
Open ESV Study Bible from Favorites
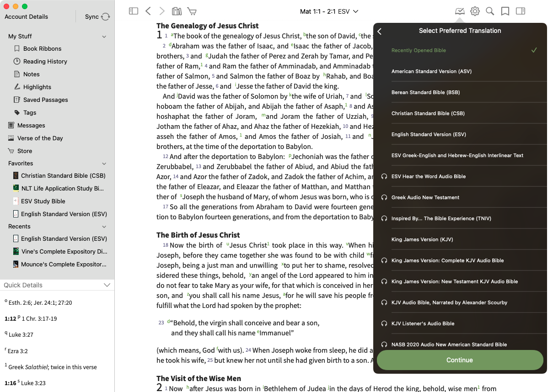click(43, 201)
